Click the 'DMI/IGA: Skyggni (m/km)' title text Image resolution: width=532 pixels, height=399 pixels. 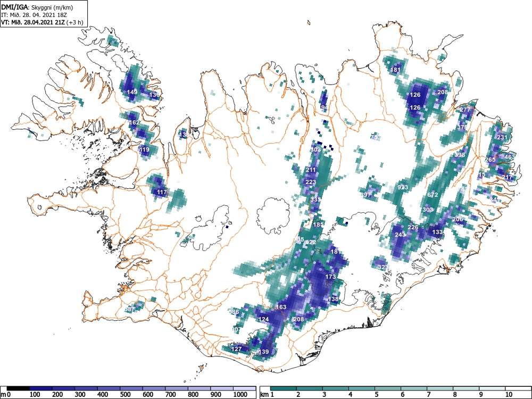coord(37,7)
